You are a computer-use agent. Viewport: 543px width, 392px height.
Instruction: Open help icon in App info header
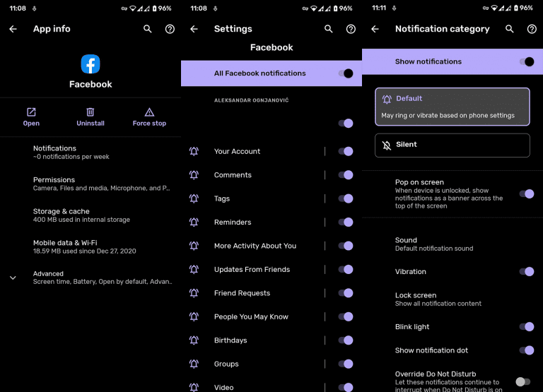(170, 29)
